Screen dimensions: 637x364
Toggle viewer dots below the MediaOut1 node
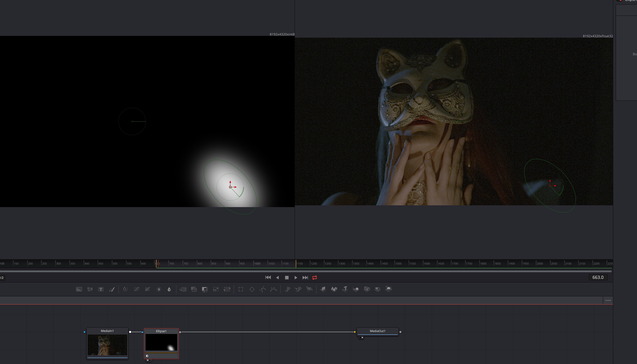tap(361, 338)
